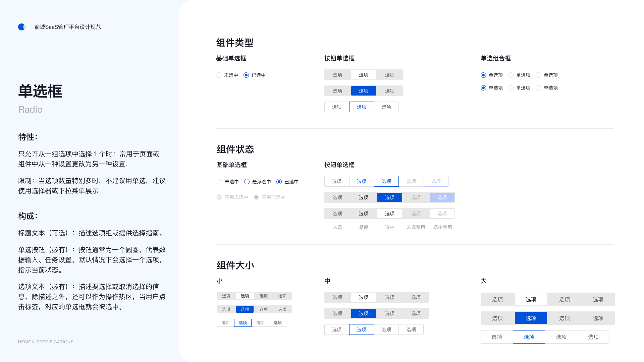This screenshot has height=362, width=644.
Task: Click the 组件类型 section heading
Action: [235, 43]
